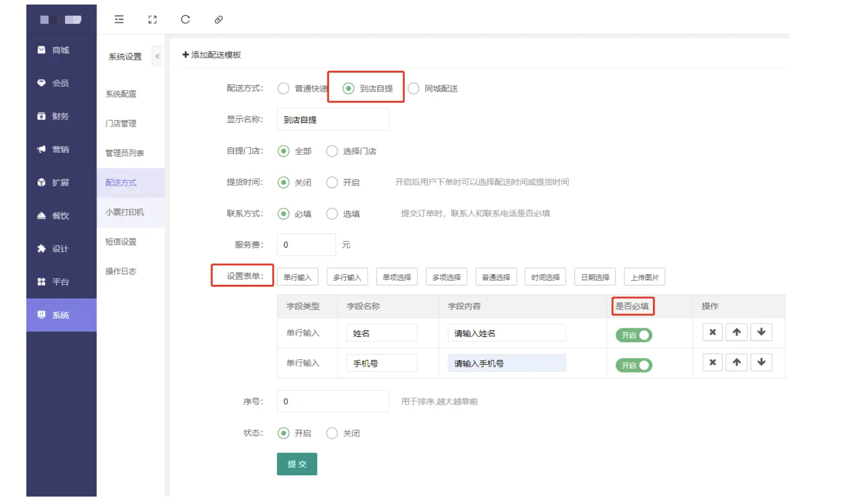Open 门店管理 submenu item
Image resolution: width=854 pixels, height=504 pixels.
(x=131, y=124)
